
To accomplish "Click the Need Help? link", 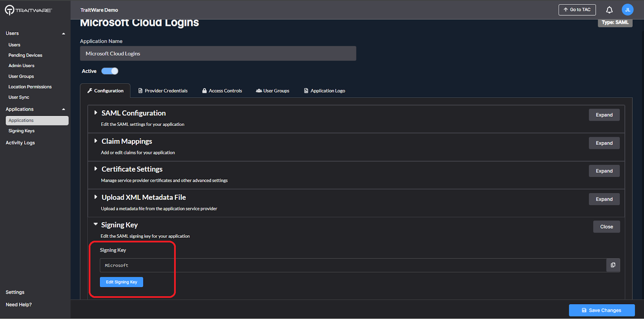I will coord(19,305).
